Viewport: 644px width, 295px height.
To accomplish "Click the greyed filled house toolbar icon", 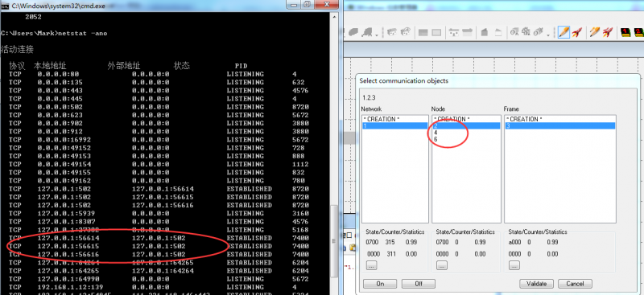I will pos(485,32).
